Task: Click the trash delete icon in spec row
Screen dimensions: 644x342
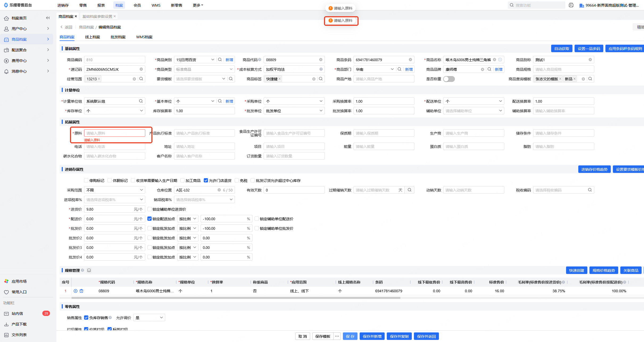Action: point(81,291)
